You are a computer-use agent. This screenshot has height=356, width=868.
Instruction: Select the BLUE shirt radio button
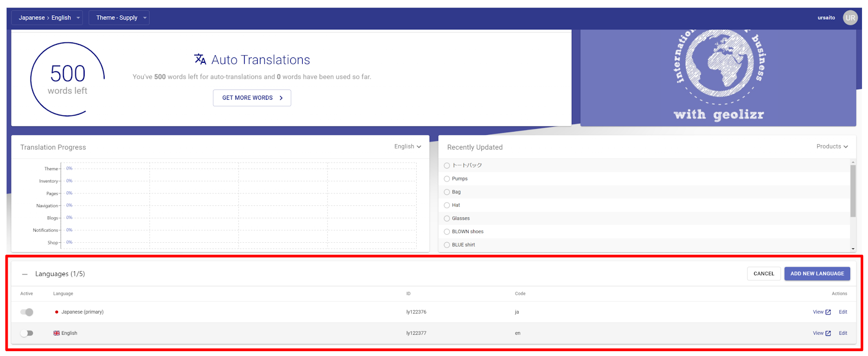447,245
